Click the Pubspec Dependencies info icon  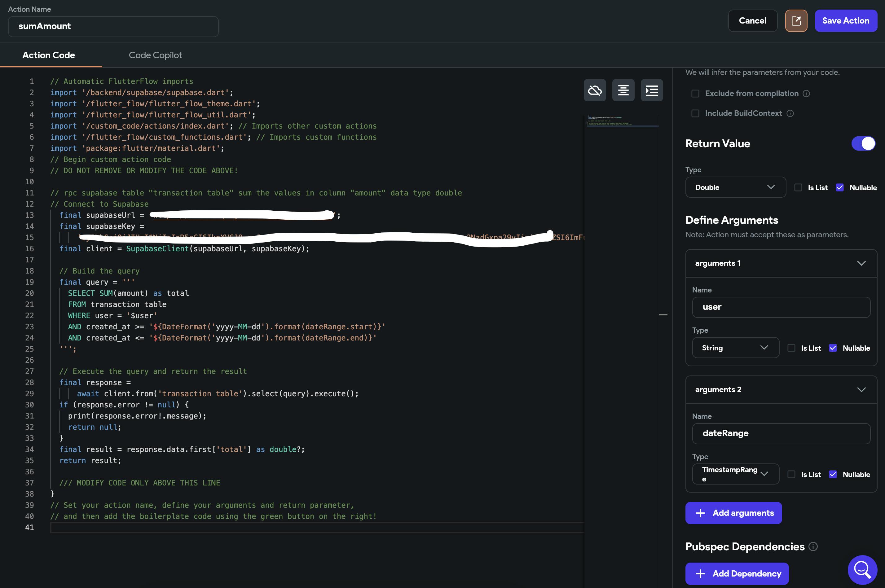813,547
